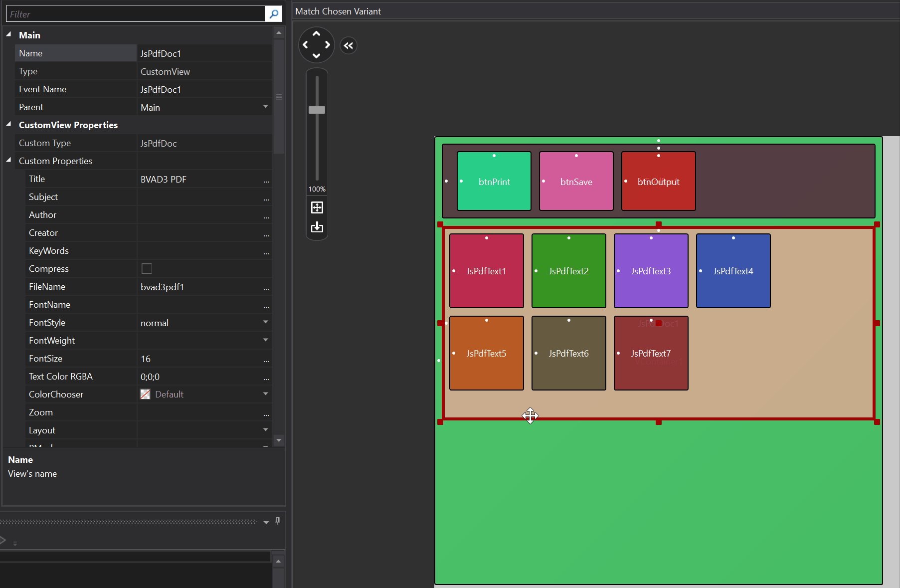The image size is (900, 588).
Task: Click the magnifier icon in the Filter box
Action: tap(273, 14)
